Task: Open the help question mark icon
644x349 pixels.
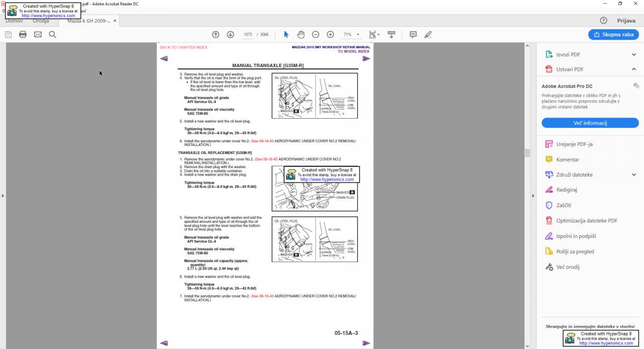Action: pos(604,20)
